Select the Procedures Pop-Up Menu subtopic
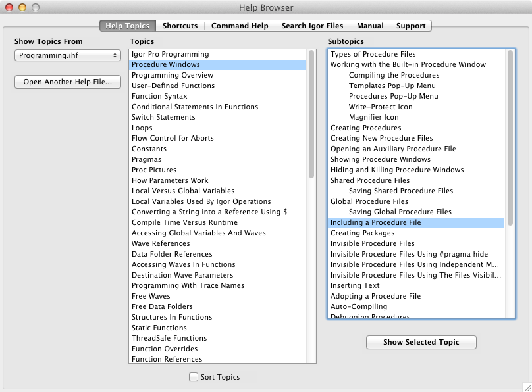This screenshot has height=392, width=532. tap(416, 96)
